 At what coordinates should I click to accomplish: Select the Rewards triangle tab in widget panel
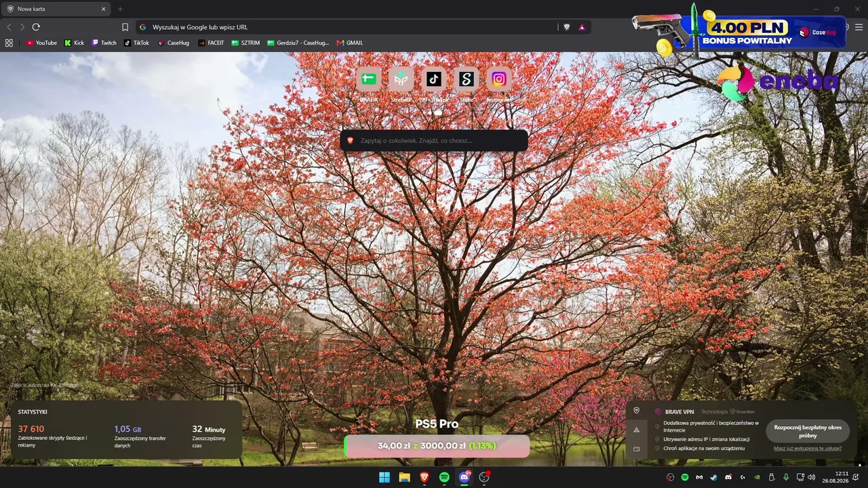click(636, 430)
